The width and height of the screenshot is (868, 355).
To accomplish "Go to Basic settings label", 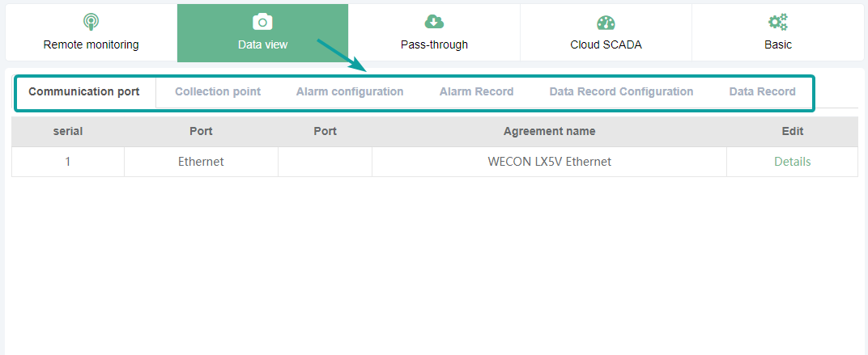I will (x=777, y=44).
